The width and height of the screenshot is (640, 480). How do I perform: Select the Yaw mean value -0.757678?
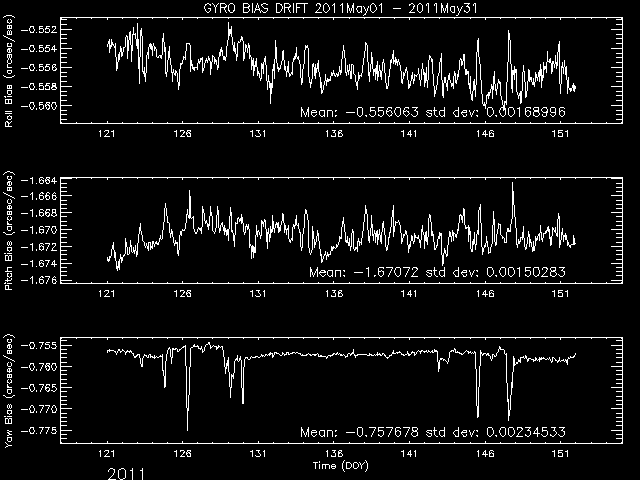(x=382, y=432)
